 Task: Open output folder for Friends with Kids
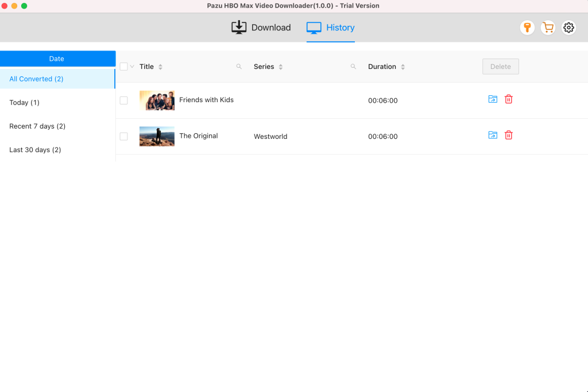[x=493, y=99]
